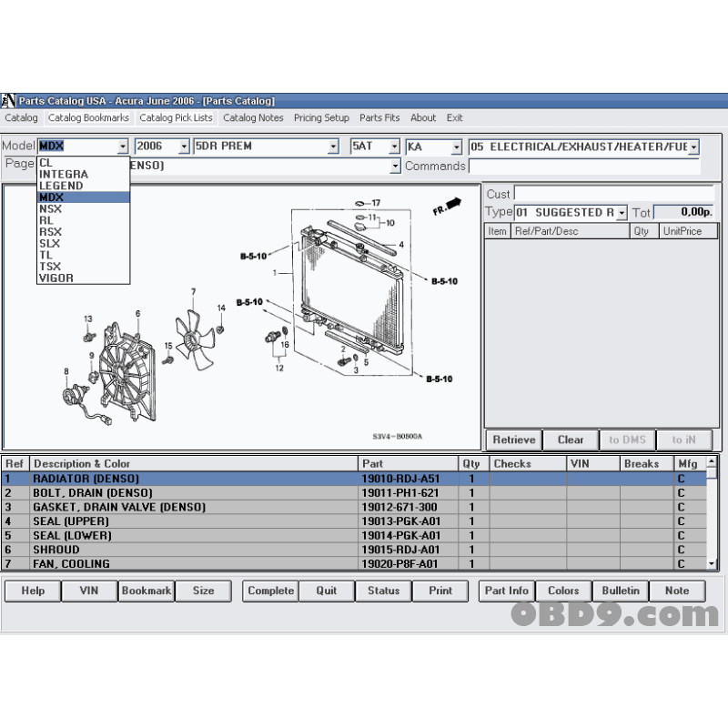
Task: Select TL from the model list
Action: click(83, 255)
